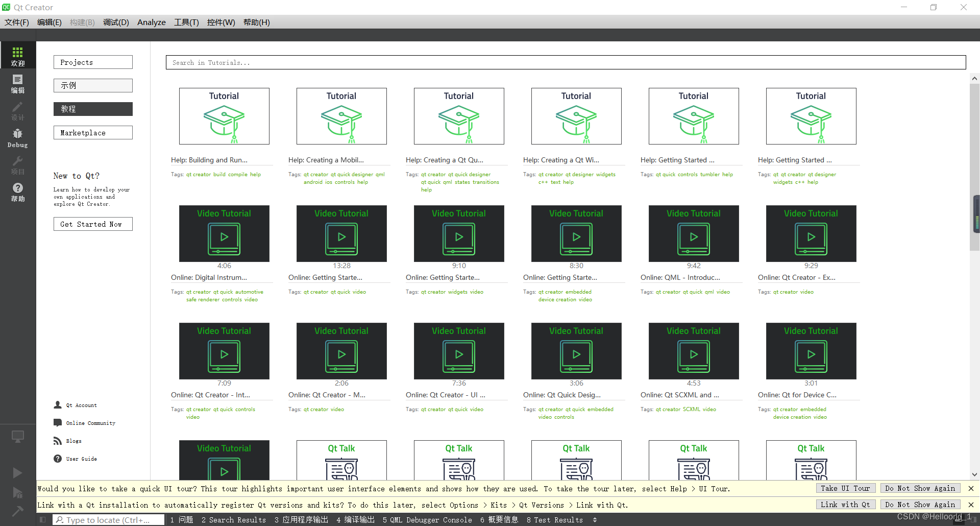Click Do Not Show Again for UI tour
Viewport: 980px width, 526px height.
[920, 488]
